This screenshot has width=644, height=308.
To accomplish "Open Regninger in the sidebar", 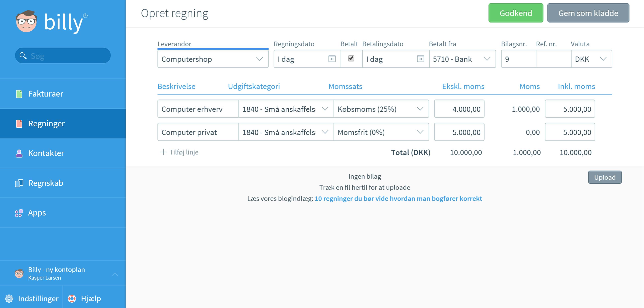I will 63,123.
